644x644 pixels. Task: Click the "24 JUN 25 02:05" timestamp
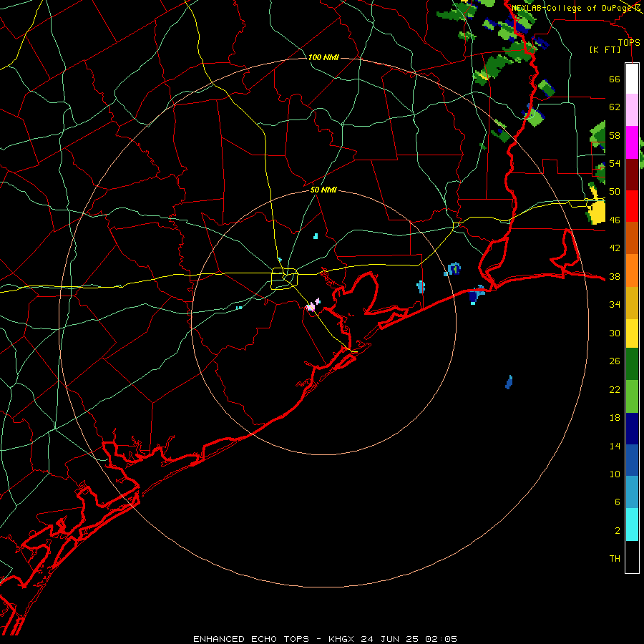(x=409, y=639)
